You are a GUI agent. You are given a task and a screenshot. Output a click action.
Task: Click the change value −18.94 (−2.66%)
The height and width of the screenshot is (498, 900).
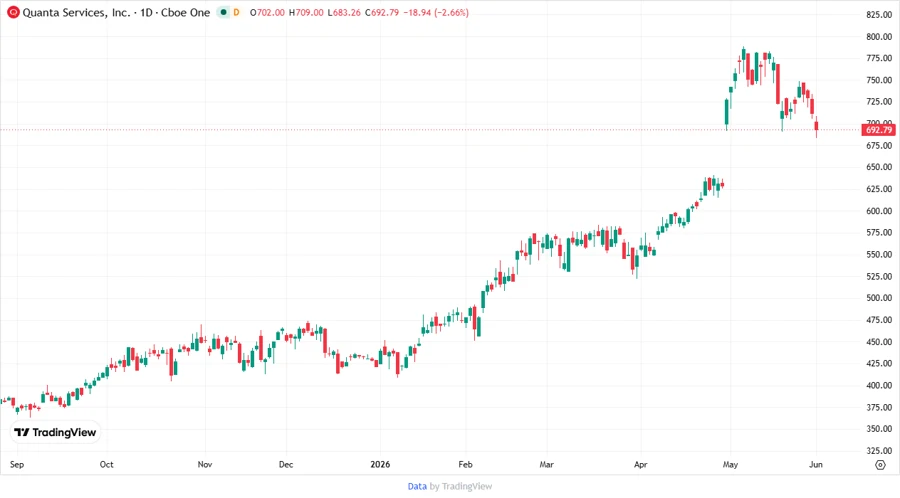(436, 12)
